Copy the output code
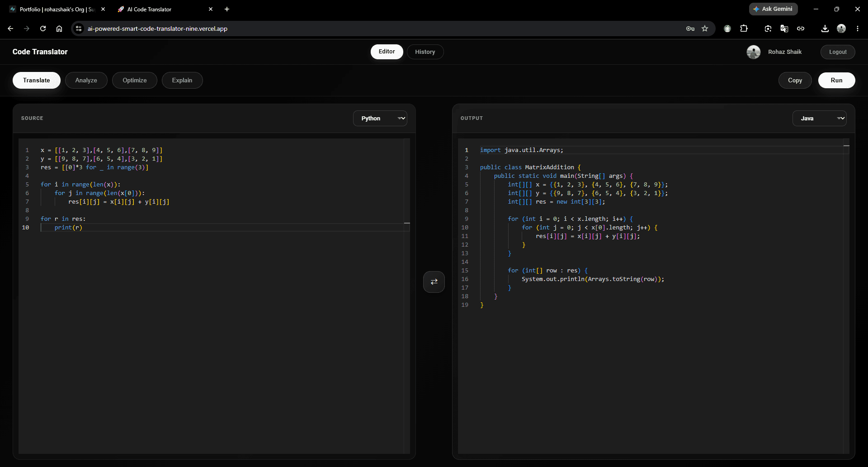868x467 pixels. (x=795, y=80)
